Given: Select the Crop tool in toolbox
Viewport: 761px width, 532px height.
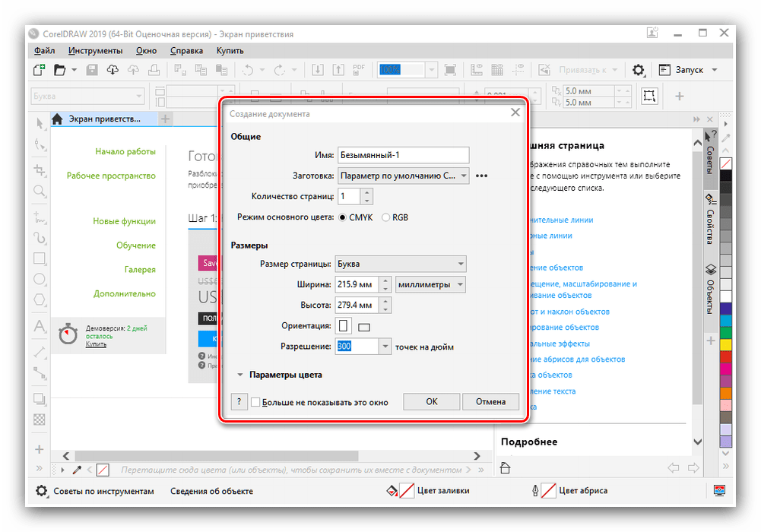Looking at the screenshot, I should tap(40, 170).
